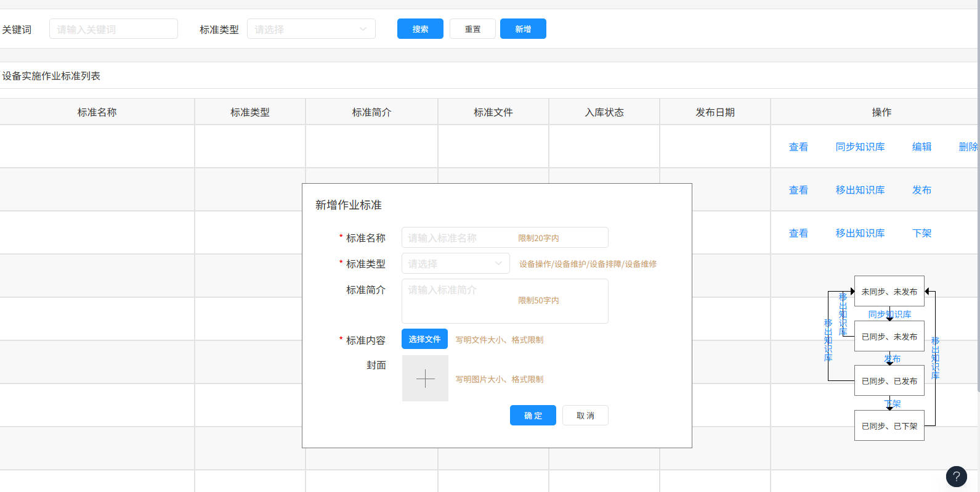Focus the 标准简介 textarea
980x492 pixels.
tap(505, 301)
